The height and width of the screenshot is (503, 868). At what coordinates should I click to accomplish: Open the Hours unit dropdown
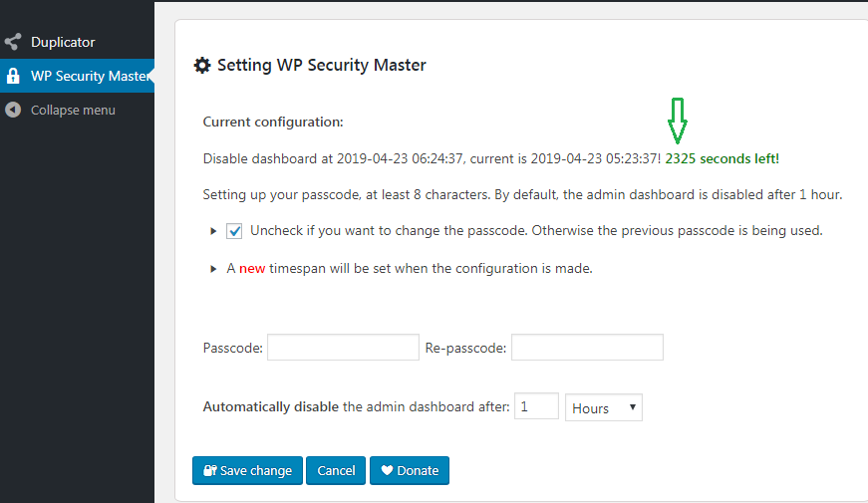tap(603, 407)
